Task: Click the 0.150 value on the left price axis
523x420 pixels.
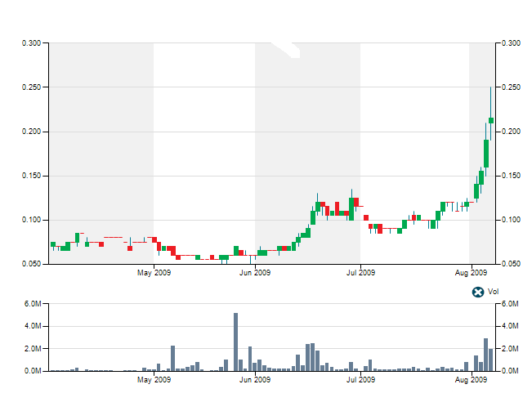Action: pyautogui.click(x=31, y=176)
